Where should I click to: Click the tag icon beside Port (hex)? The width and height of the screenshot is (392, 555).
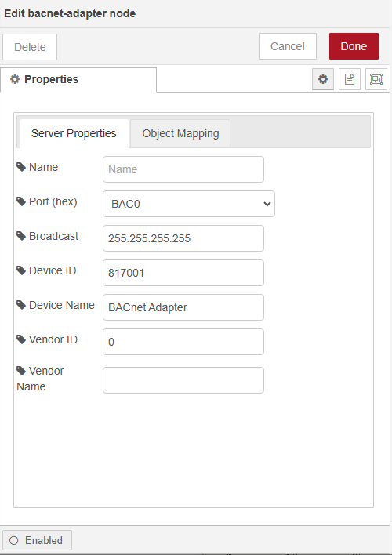21,201
